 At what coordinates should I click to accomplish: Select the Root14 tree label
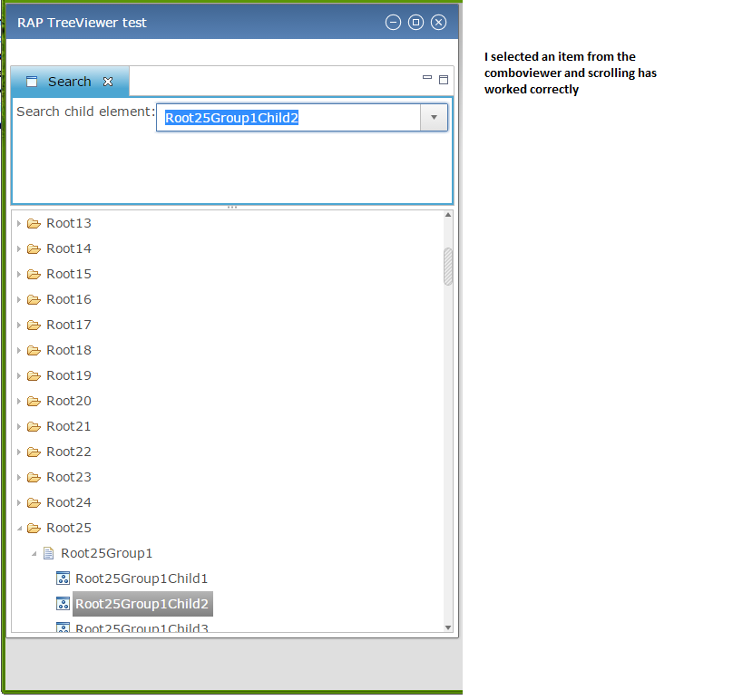pos(69,248)
